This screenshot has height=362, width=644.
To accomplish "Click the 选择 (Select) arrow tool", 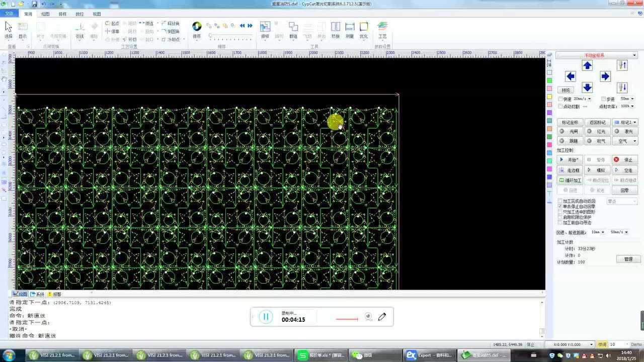I will (8, 30).
